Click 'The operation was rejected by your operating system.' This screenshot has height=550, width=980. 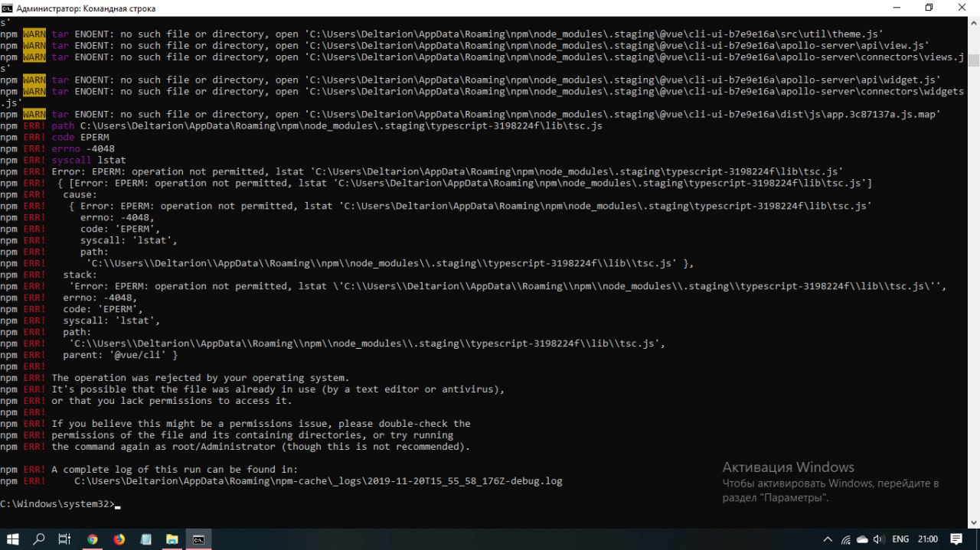200,378
